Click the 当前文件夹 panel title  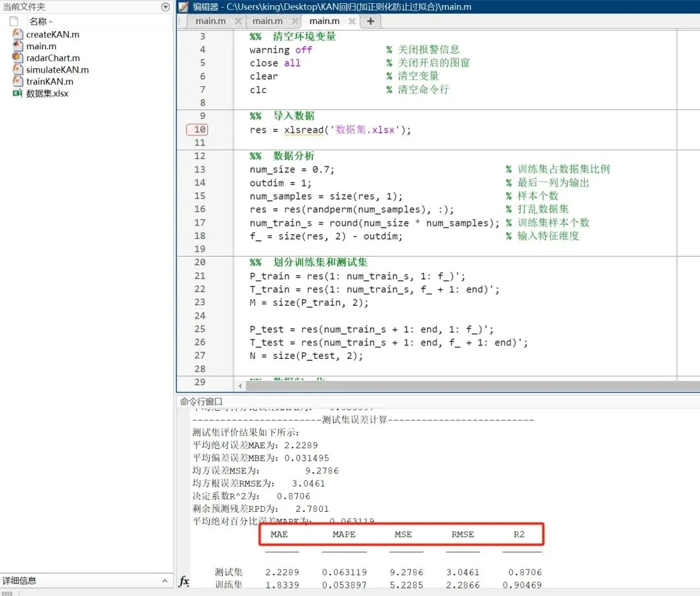(x=24, y=6)
